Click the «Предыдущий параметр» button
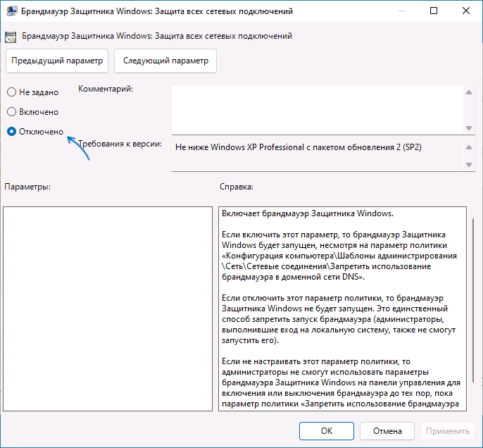Viewport: 483px width, 448px height. [x=57, y=61]
